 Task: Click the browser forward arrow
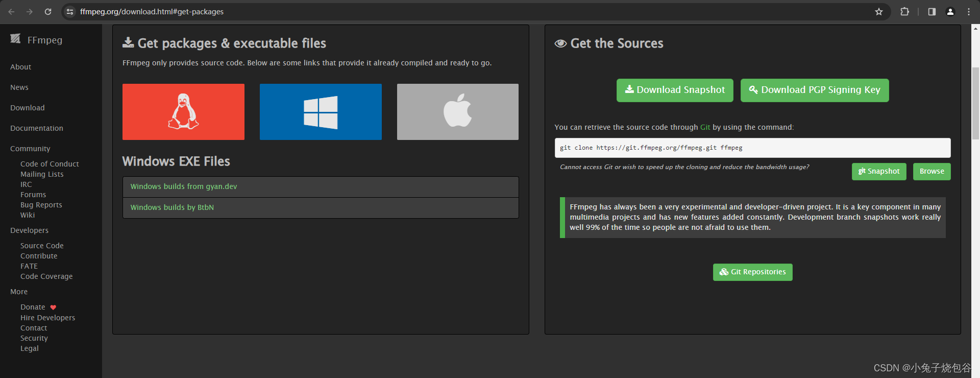click(30, 11)
